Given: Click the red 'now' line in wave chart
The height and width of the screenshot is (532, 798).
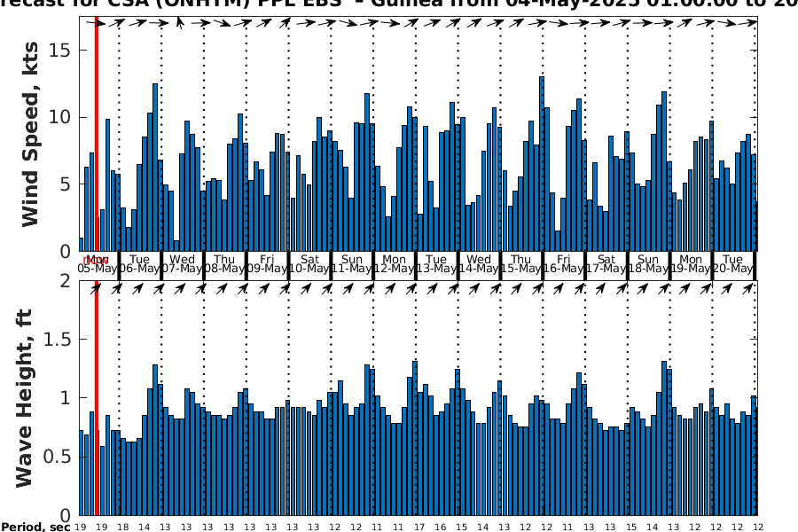Looking at the screenshot, I should pos(96,398).
